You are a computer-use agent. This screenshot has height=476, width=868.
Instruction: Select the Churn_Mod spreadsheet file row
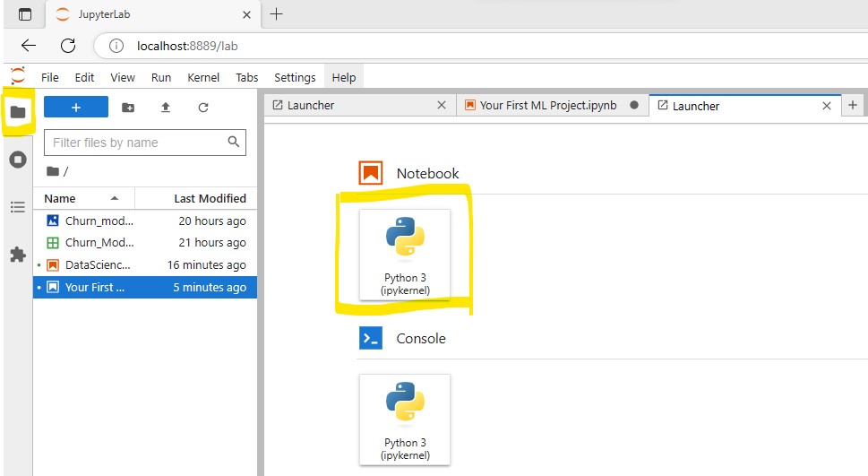145,243
